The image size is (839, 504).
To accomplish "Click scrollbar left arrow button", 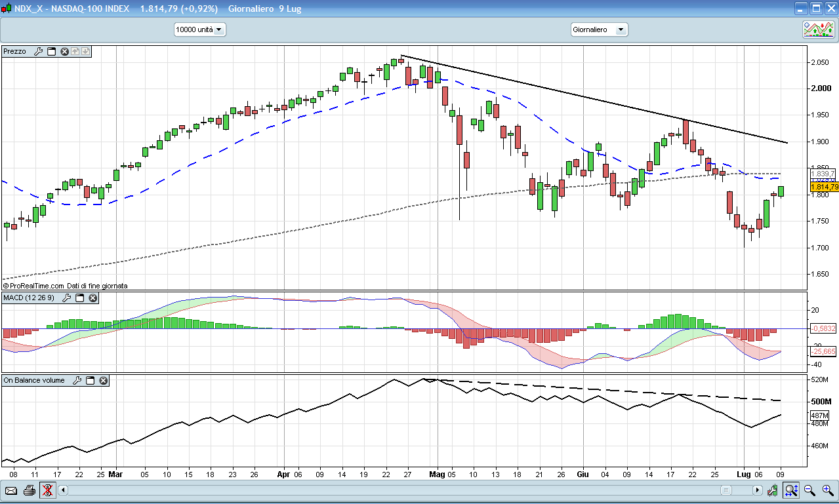I will click(x=64, y=490).
